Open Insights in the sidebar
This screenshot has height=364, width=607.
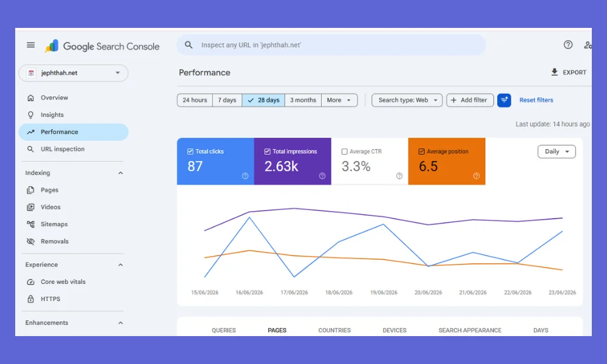pos(73,115)
